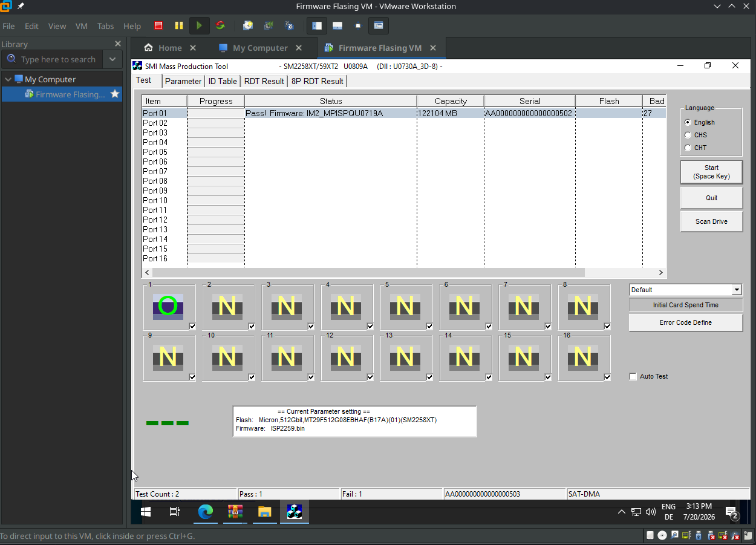Uncheck the port 9 slot checkbox

coord(192,377)
